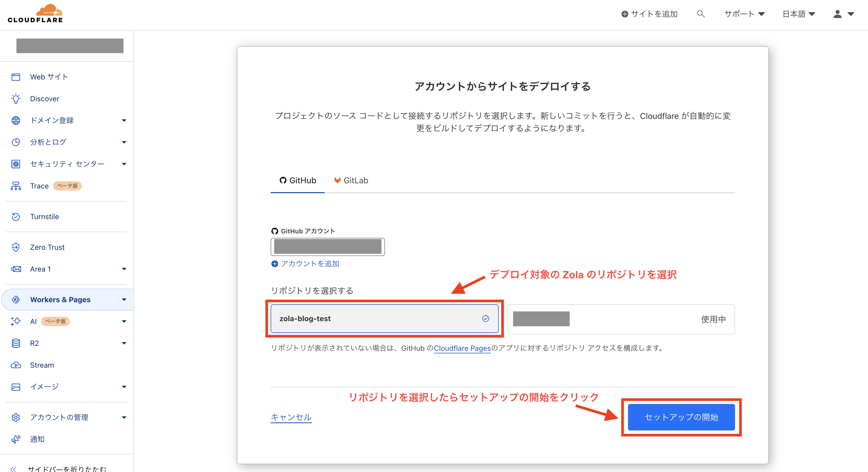Click the Cloudflare Pages link
The image size is (868, 472).
click(x=462, y=348)
